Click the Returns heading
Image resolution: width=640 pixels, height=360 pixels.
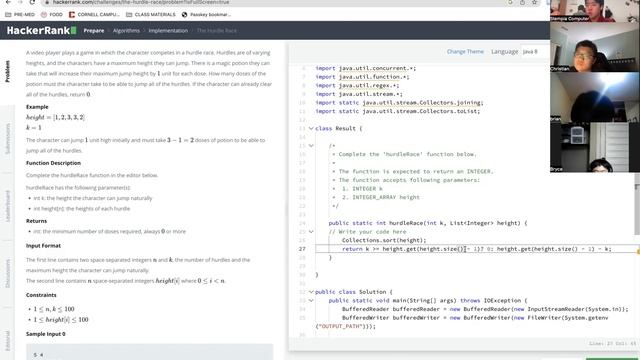click(36, 221)
